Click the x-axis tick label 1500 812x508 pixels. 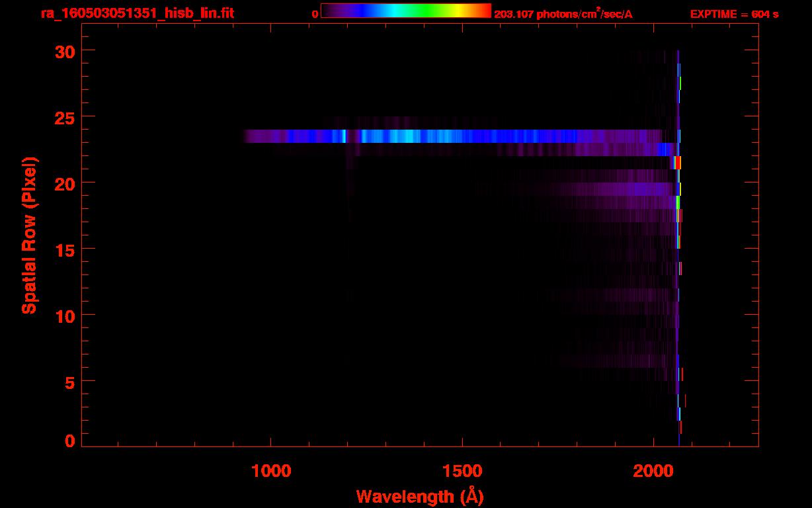pyautogui.click(x=462, y=471)
